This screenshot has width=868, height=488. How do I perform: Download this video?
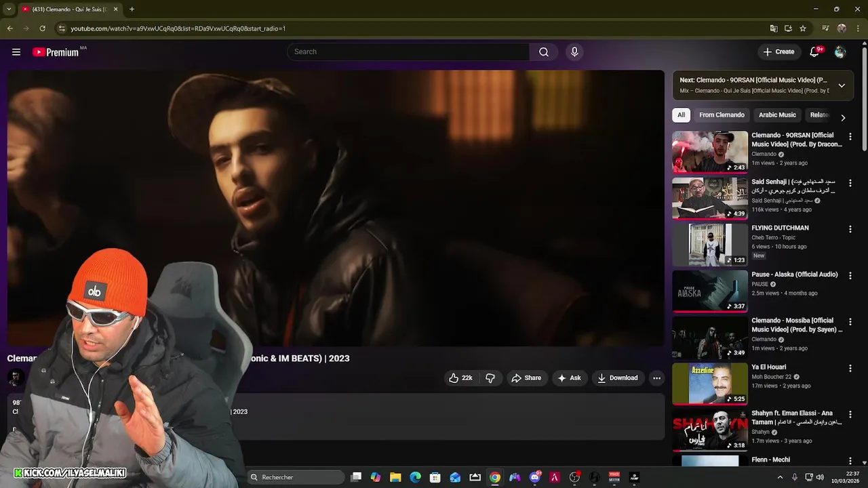tap(617, 378)
